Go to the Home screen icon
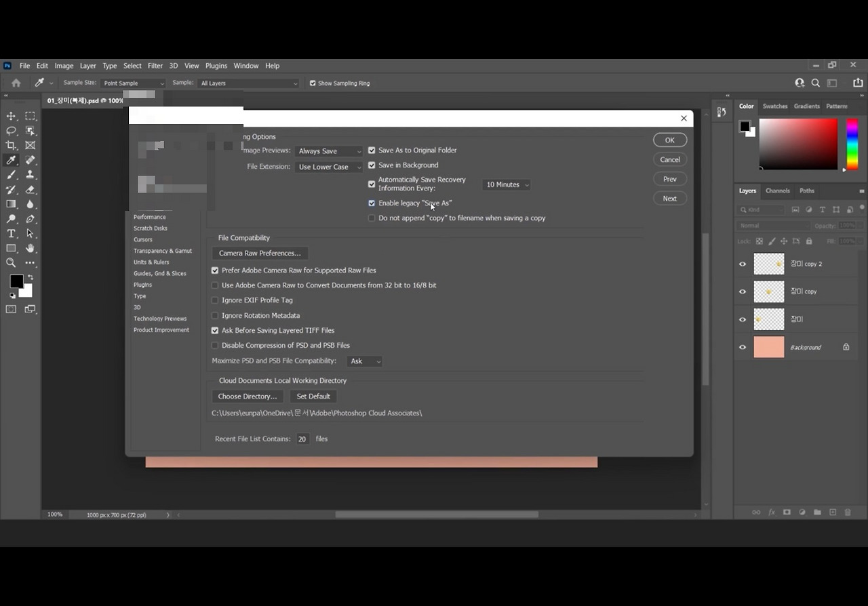This screenshot has width=868, height=606. (16, 83)
